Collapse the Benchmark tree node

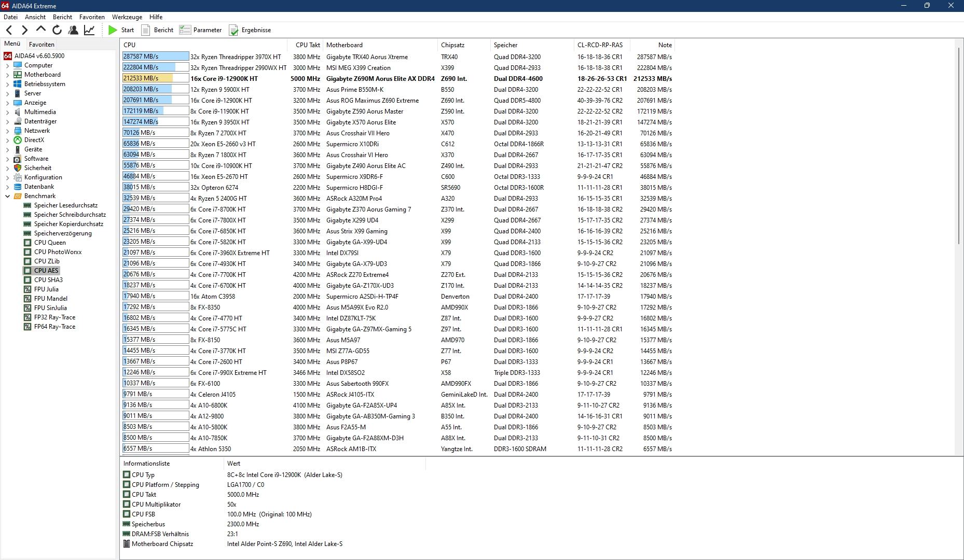point(7,196)
